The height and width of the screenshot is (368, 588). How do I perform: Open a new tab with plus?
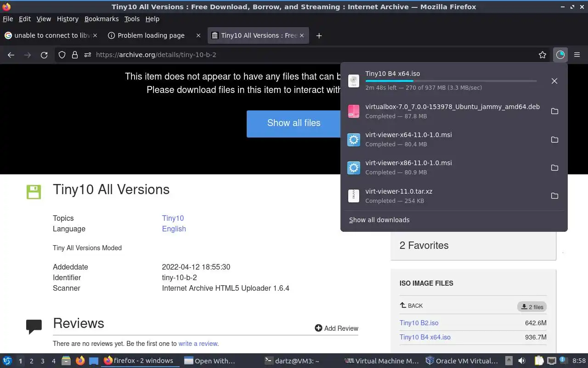(319, 35)
